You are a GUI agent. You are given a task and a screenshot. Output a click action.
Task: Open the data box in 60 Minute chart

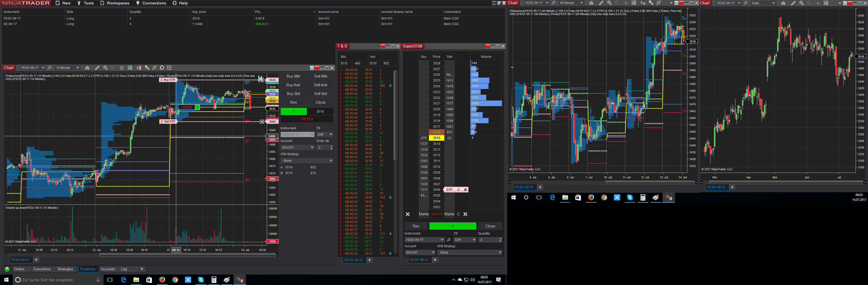point(634,3)
